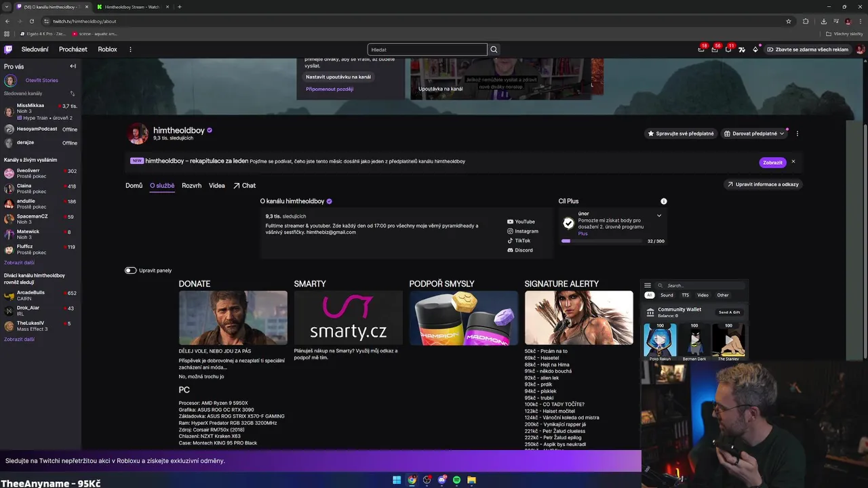This screenshot has height=488, width=868.
Task: Click the Cíl Plus info icon
Action: [x=664, y=201]
